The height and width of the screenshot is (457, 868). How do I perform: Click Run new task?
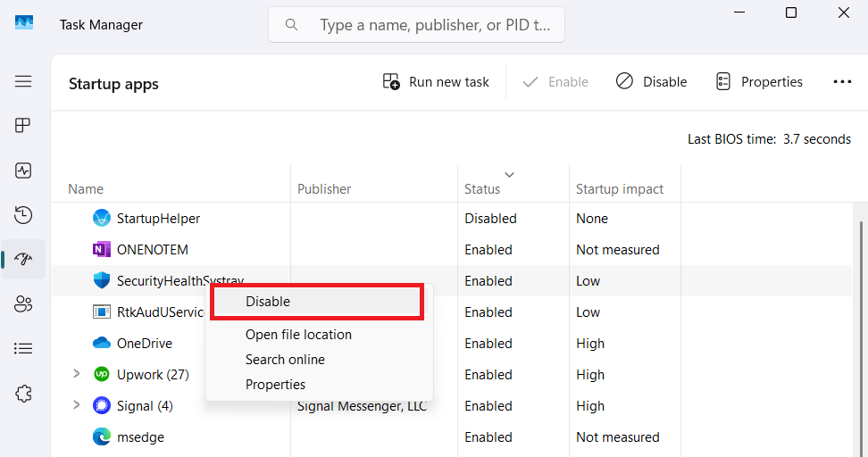(436, 82)
